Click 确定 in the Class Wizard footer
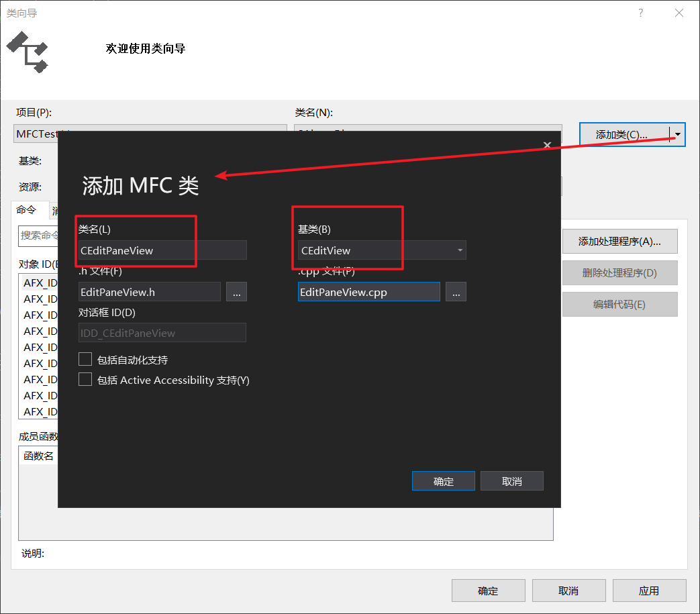Screen dimensions: 700x614 [489, 591]
